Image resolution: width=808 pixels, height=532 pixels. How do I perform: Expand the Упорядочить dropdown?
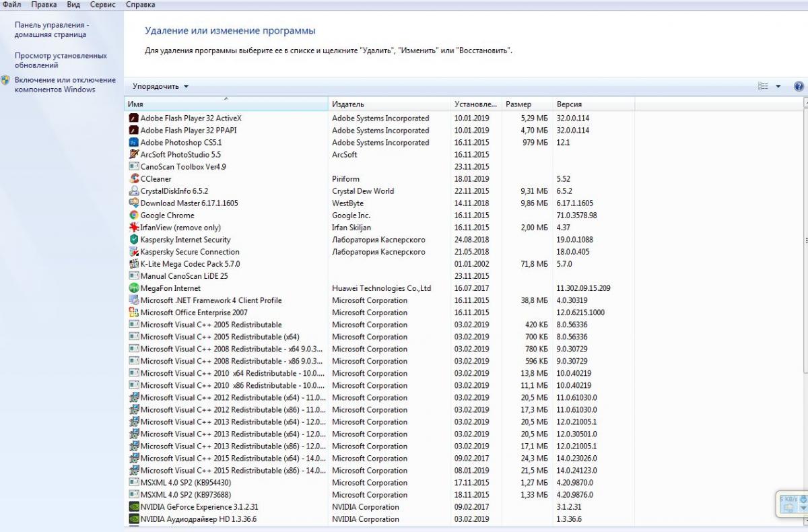coord(161,86)
